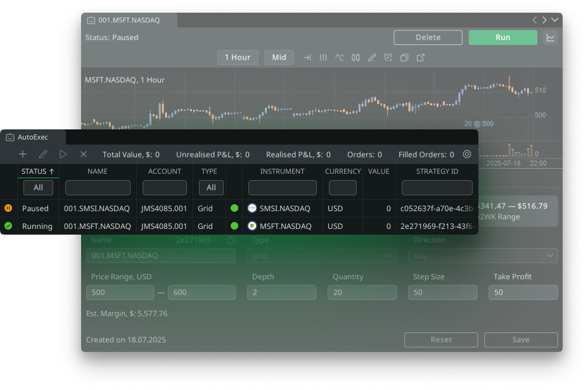Toggle the chart view button beside Run
Image resolution: width=588 pixels, height=390 pixels.
tap(551, 37)
